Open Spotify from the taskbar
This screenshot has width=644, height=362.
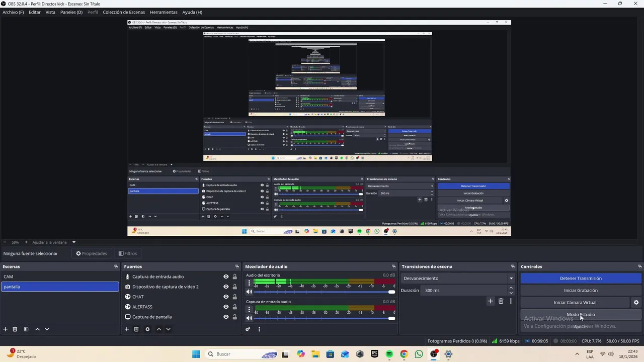coord(389,354)
